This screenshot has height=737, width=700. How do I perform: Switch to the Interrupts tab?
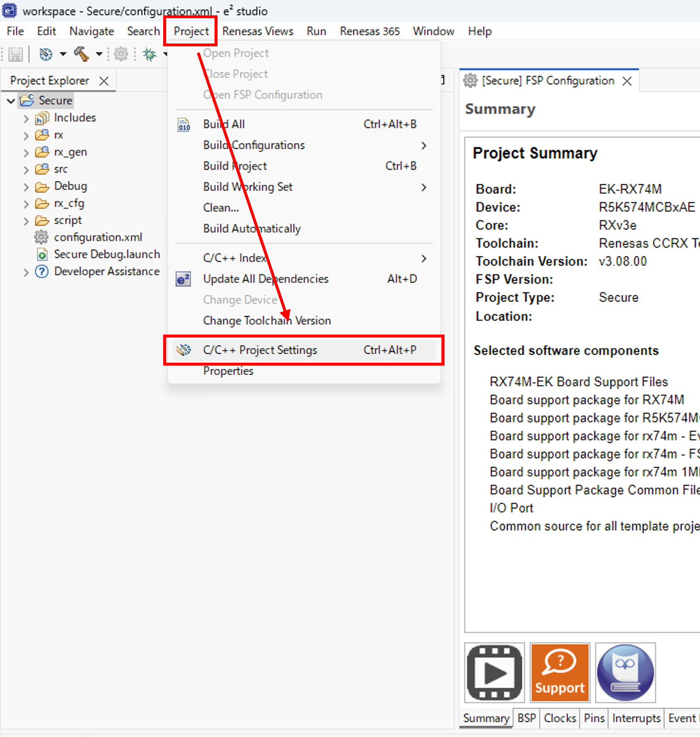click(x=637, y=718)
